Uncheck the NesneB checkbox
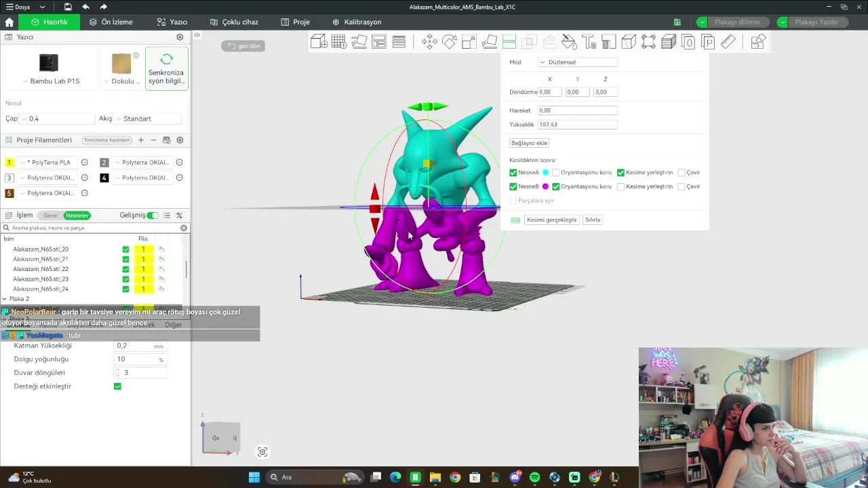This screenshot has width=868, height=488. [x=513, y=186]
